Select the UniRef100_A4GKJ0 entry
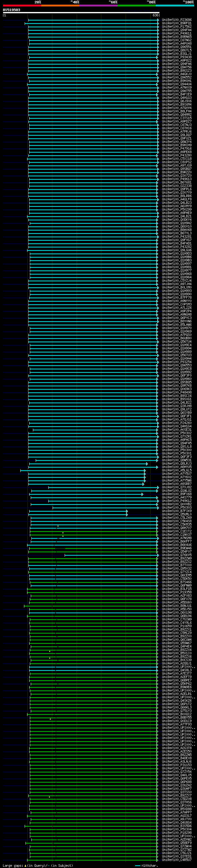This screenshot has height=868, width=197. [176, 74]
